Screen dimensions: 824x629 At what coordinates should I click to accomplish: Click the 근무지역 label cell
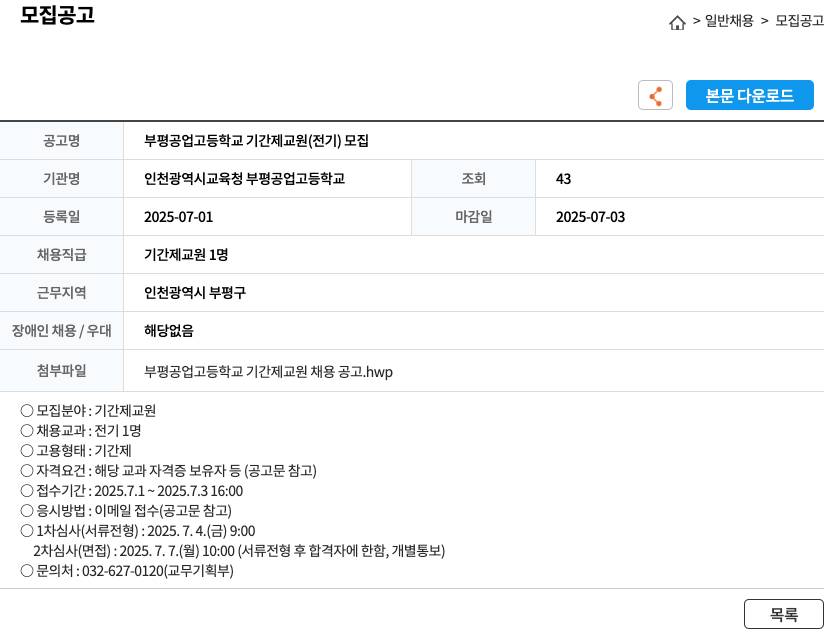tap(61, 293)
